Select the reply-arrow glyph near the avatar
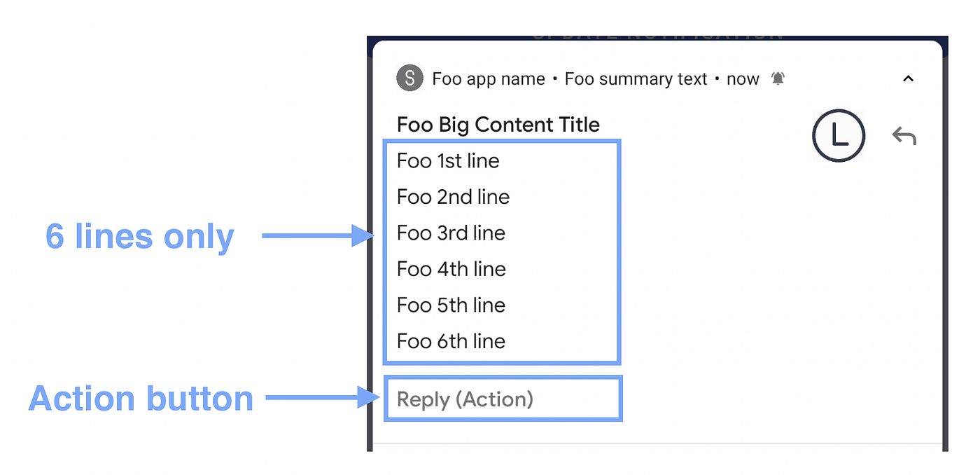The height and width of the screenshot is (475, 980). pyautogui.click(x=904, y=135)
